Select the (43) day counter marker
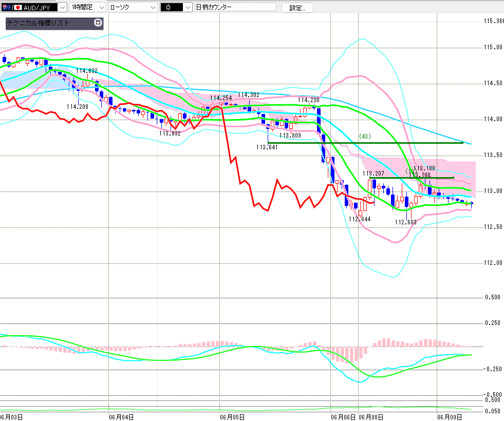Screen dimensions: 504x421 [365, 136]
